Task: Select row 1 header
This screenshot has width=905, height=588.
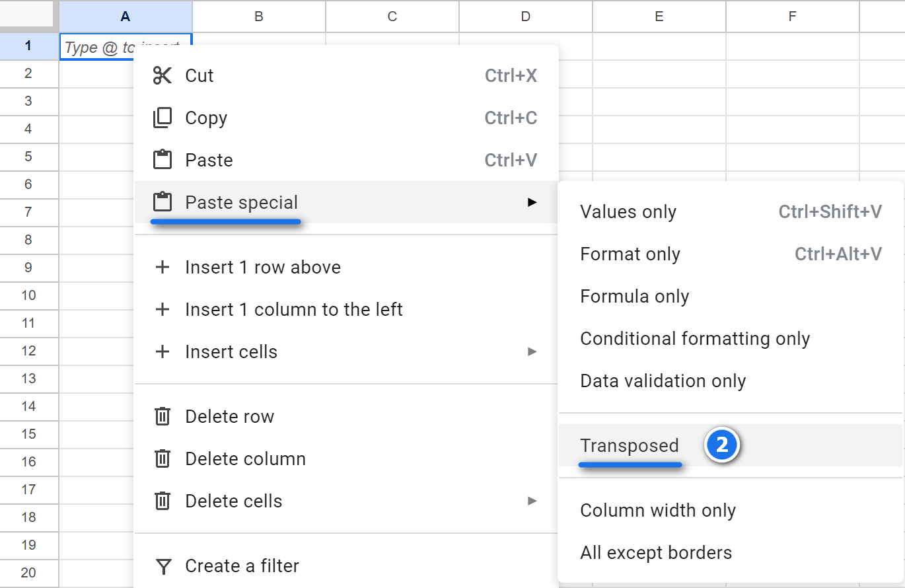Action: 29,46
